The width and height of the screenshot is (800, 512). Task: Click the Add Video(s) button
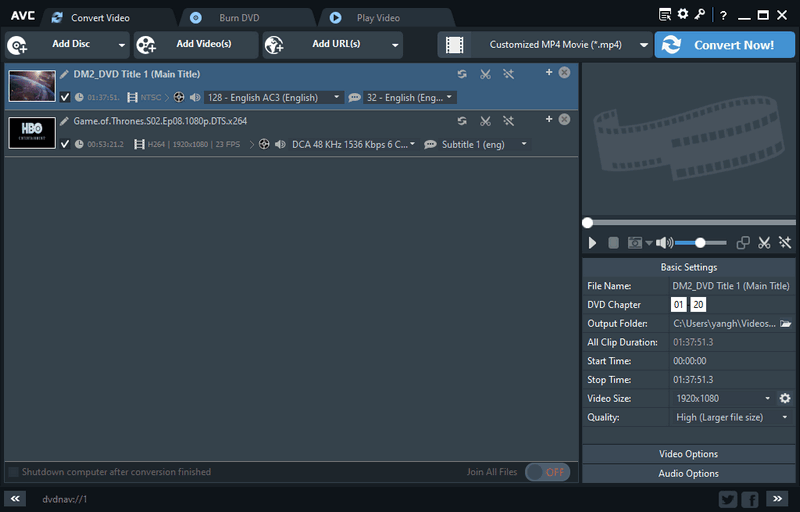(196, 45)
